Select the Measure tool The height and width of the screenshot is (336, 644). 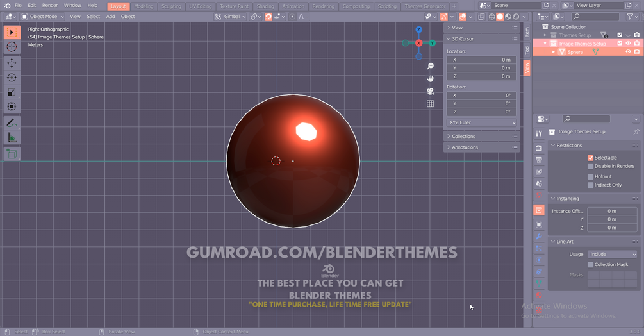click(x=12, y=138)
